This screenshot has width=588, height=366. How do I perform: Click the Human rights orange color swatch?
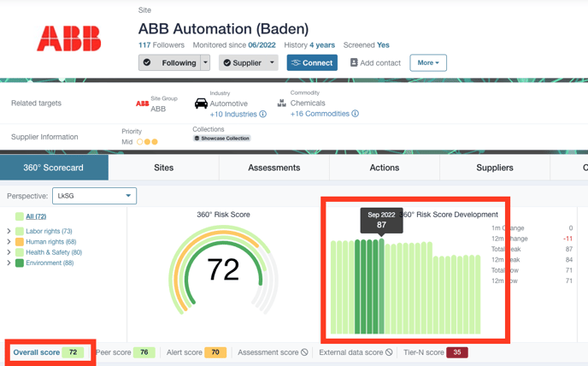20,242
